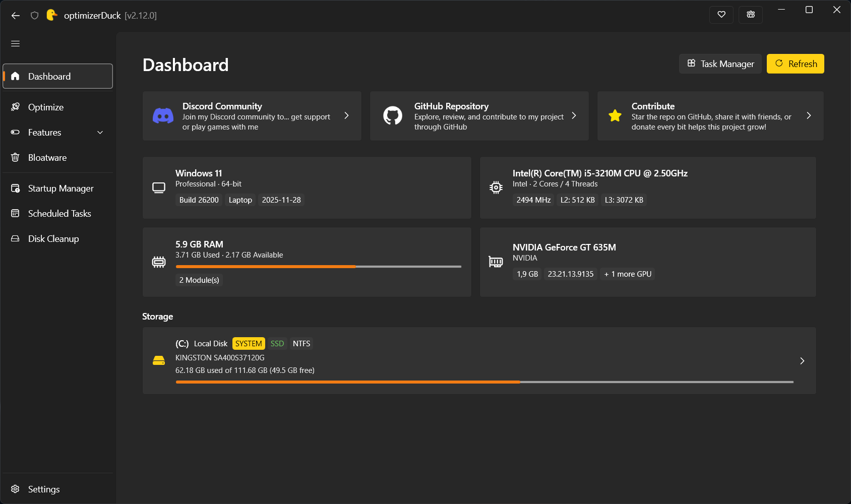This screenshot has height=504, width=851.
Task: Click the community icon button beside the heart
Action: tap(751, 15)
